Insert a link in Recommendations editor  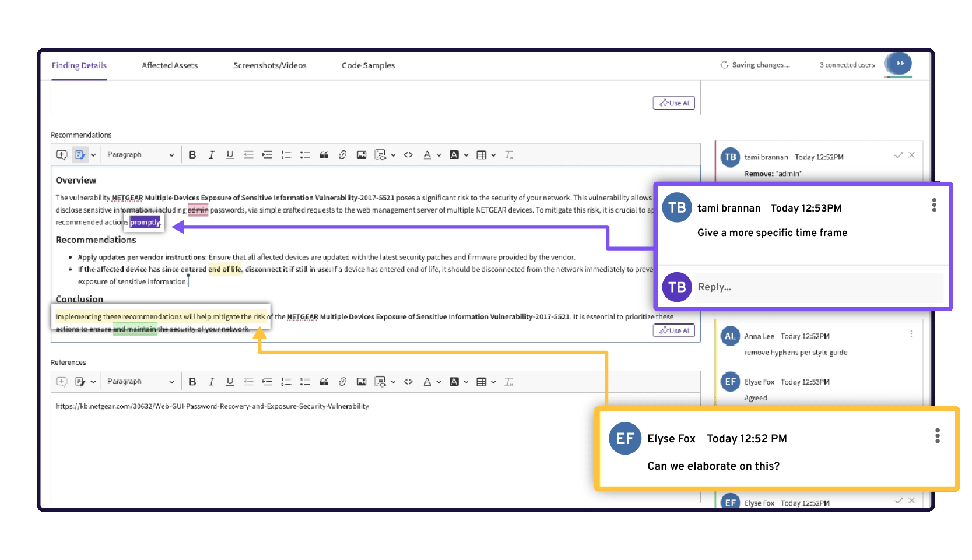(x=342, y=155)
